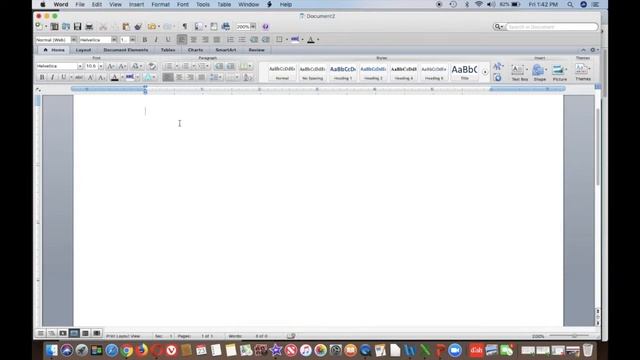Apply the Normal style from the gallery

[282, 72]
